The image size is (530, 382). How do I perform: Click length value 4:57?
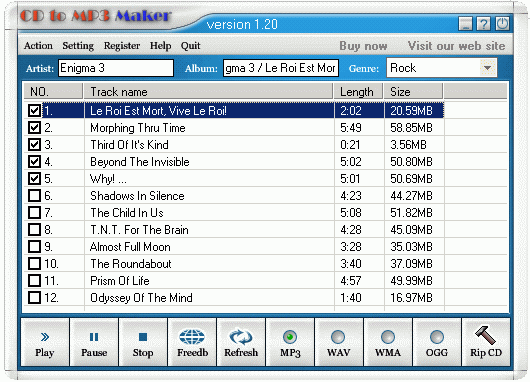pyautogui.click(x=351, y=281)
